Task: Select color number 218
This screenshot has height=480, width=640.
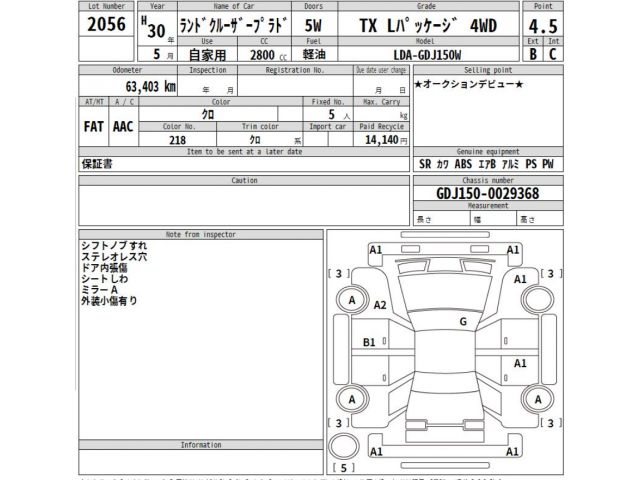Action: pyautogui.click(x=177, y=140)
